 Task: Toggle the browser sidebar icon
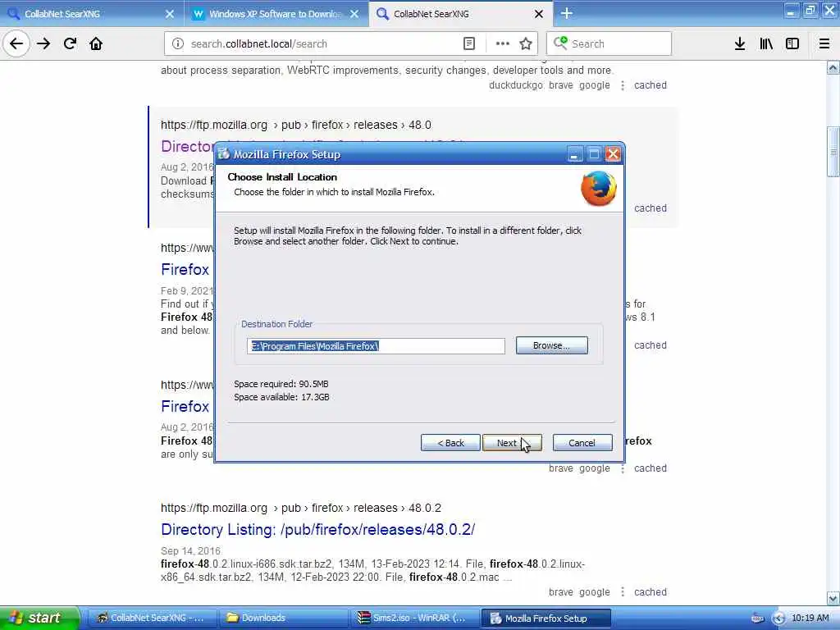point(792,43)
